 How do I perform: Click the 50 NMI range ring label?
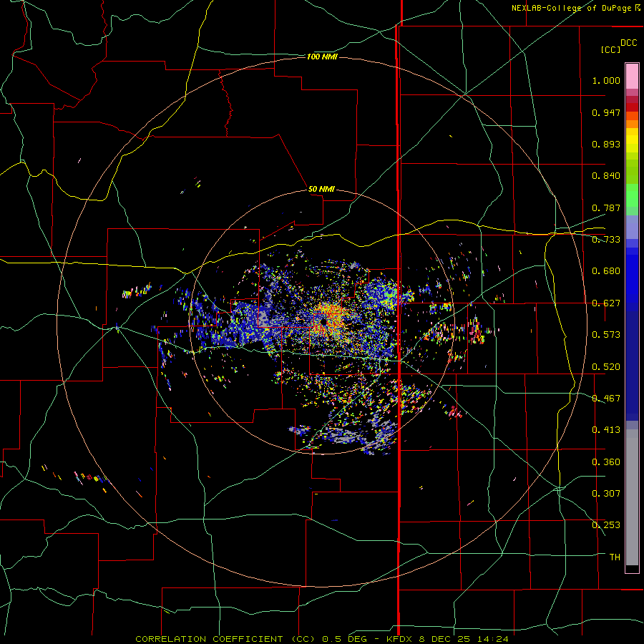click(x=321, y=189)
